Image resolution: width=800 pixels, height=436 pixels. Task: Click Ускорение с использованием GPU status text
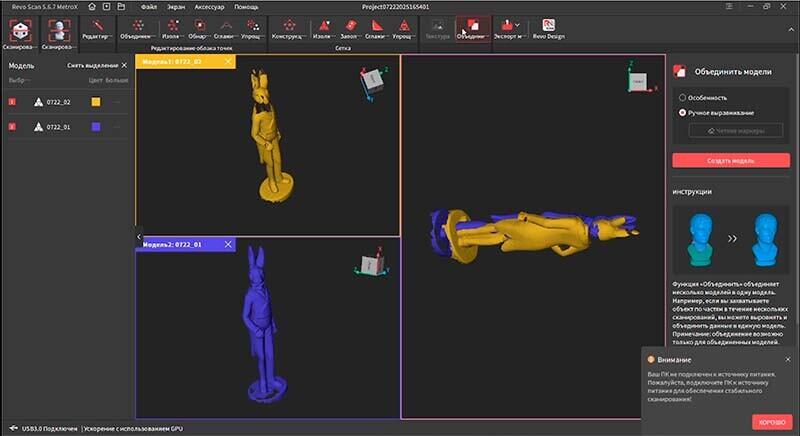click(133, 428)
